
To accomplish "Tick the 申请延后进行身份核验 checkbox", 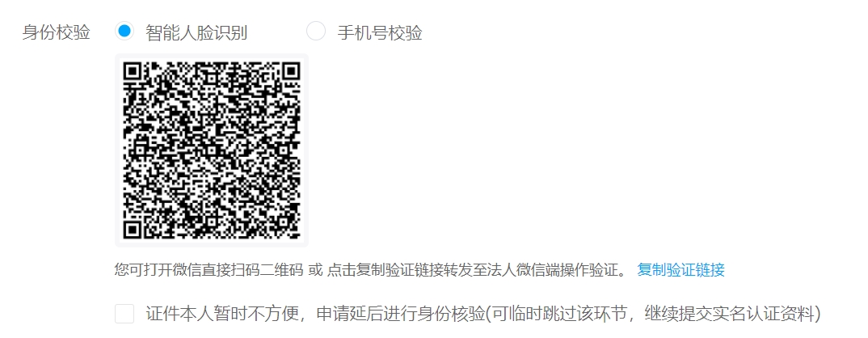I will 124,314.
